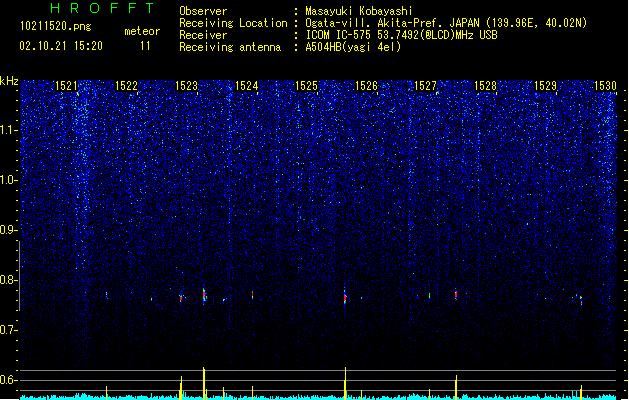Screen dimensions: 629x400
Task: Click the 1526 time marker
Action: pos(366,86)
